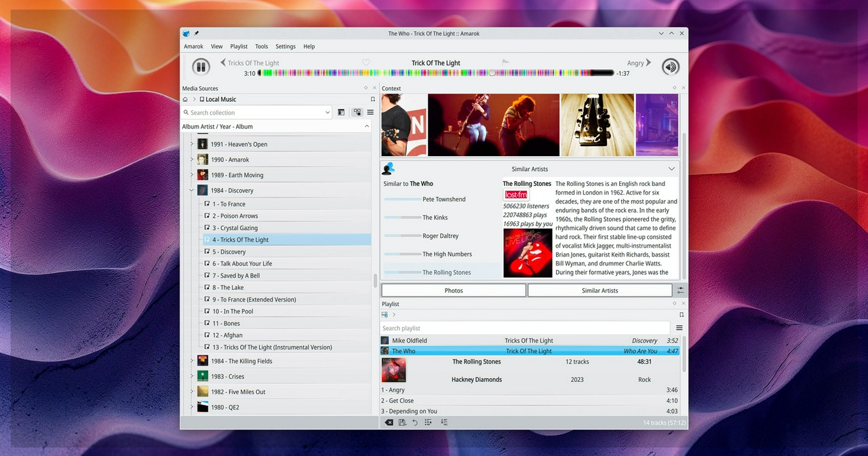Expand the 1980 - QE2 album
This screenshot has width=868, height=456.
(192, 407)
